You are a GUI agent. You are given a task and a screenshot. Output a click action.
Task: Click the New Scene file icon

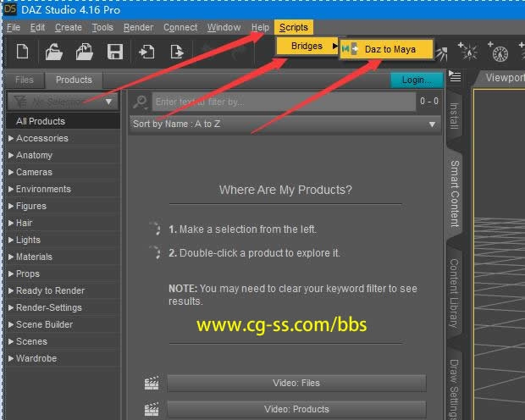[23, 52]
